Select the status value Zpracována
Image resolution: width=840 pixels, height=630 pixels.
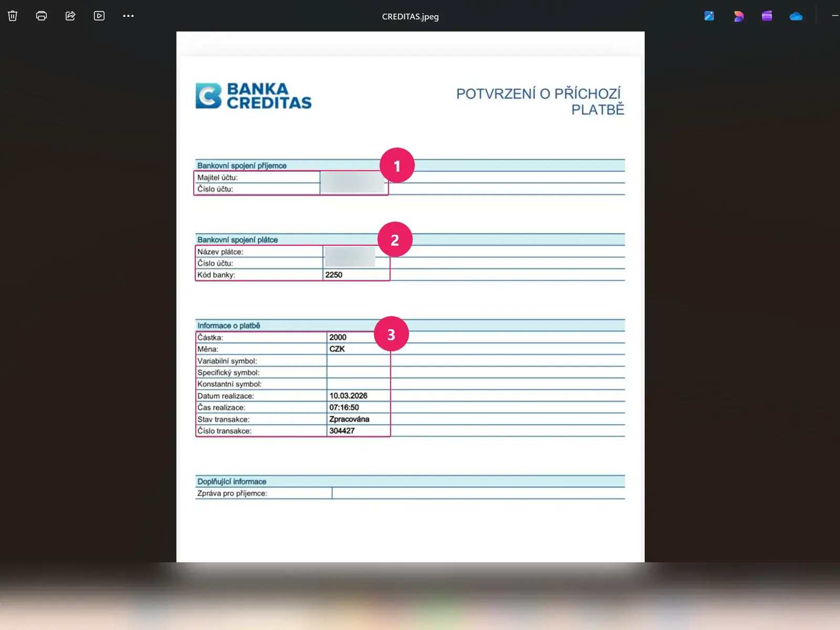click(349, 419)
